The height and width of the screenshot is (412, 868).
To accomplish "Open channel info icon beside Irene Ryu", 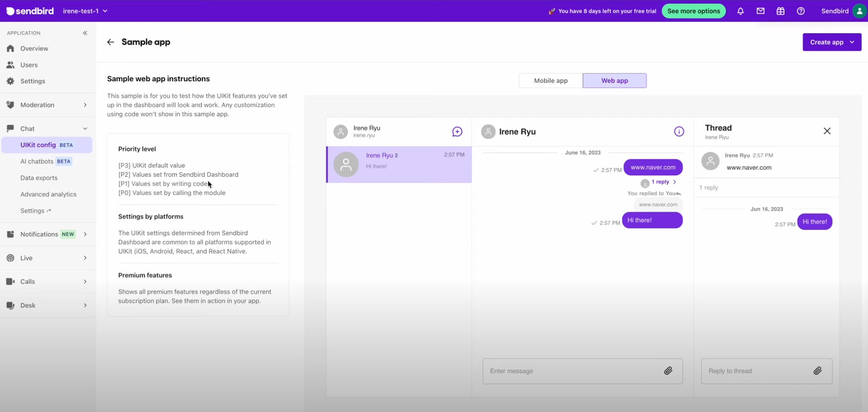I will 679,132.
